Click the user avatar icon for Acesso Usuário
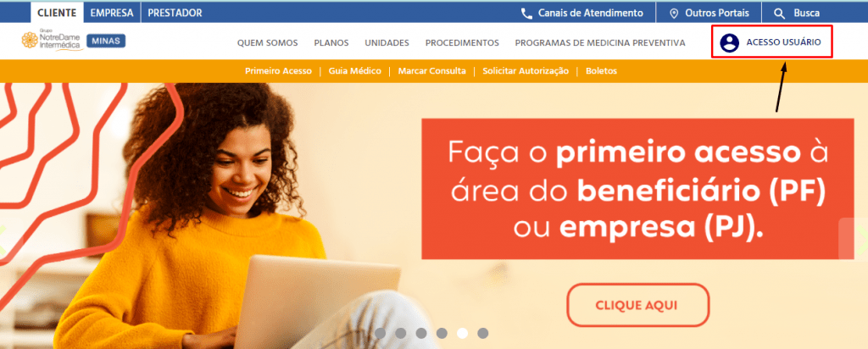The height and width of the screenshot is (349, 868). pyautogui.click(x=730, y=42)
